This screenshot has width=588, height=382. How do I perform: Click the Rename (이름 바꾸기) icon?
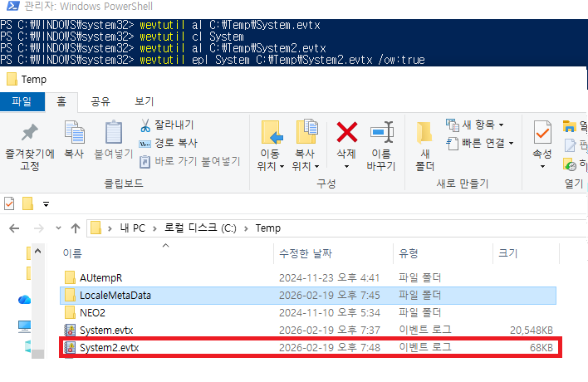tap(381, 132)
